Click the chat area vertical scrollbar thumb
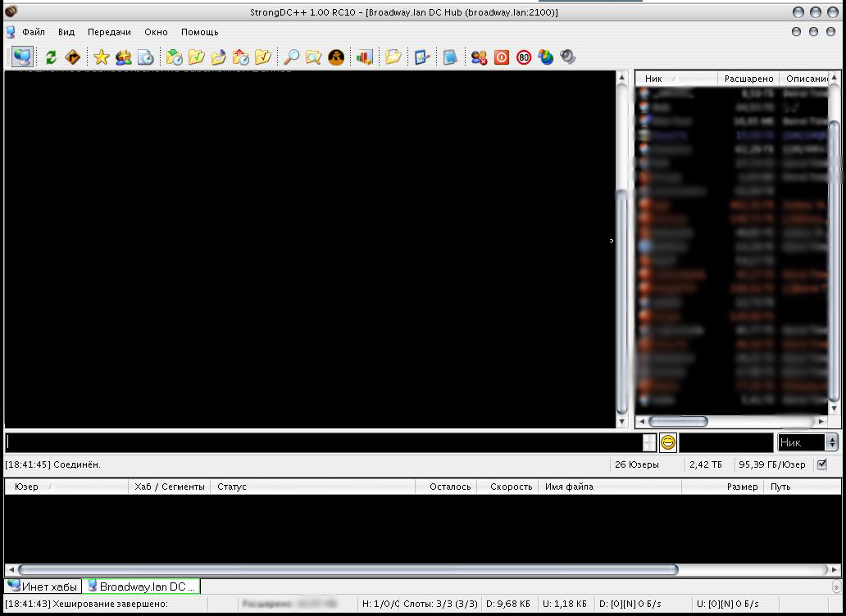 point(622,303)
